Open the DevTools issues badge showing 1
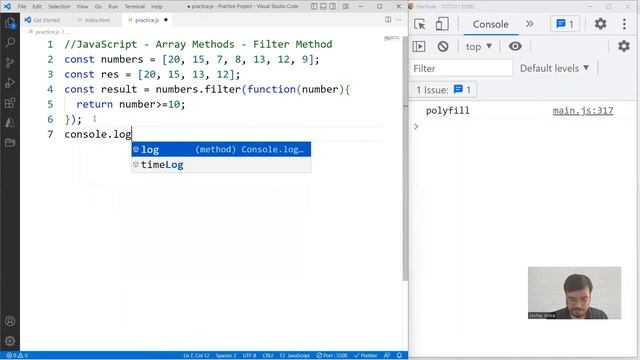Image resolution: width=640 pixels, height=360 pixels. (x=565, y=24)
